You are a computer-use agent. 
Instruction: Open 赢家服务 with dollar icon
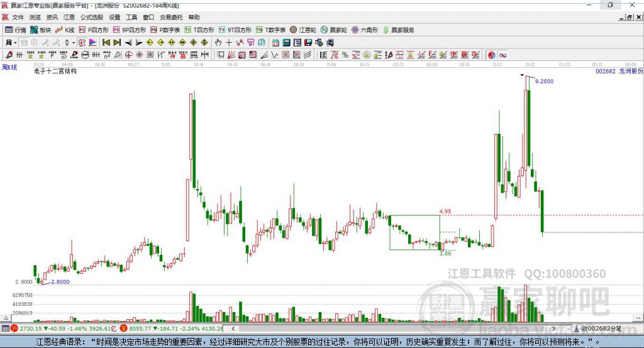(398, 30)
